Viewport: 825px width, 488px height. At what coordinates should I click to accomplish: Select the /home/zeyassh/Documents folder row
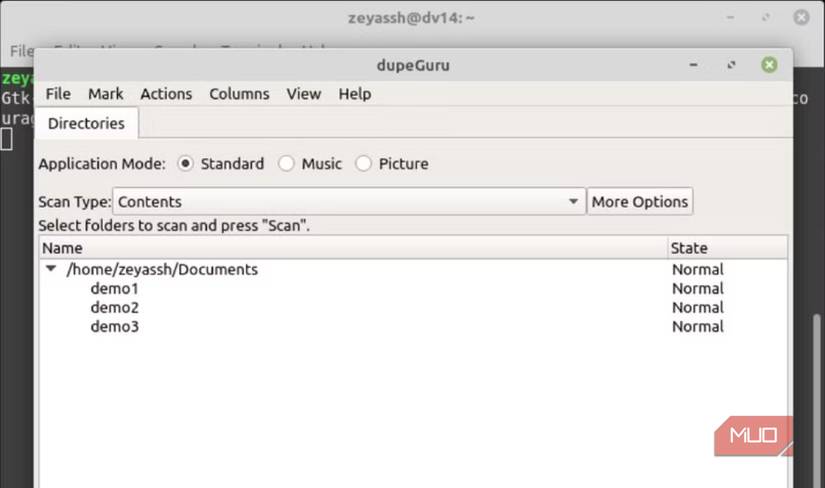(x=413, y=269)
